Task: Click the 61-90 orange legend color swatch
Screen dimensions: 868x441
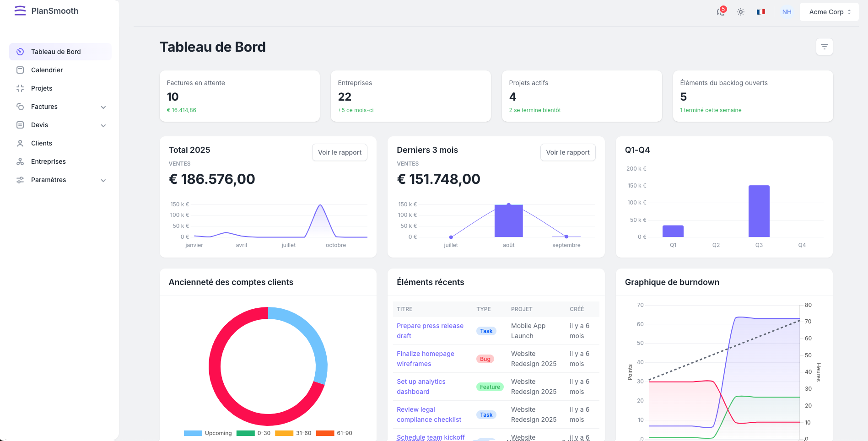Action: 325,433
